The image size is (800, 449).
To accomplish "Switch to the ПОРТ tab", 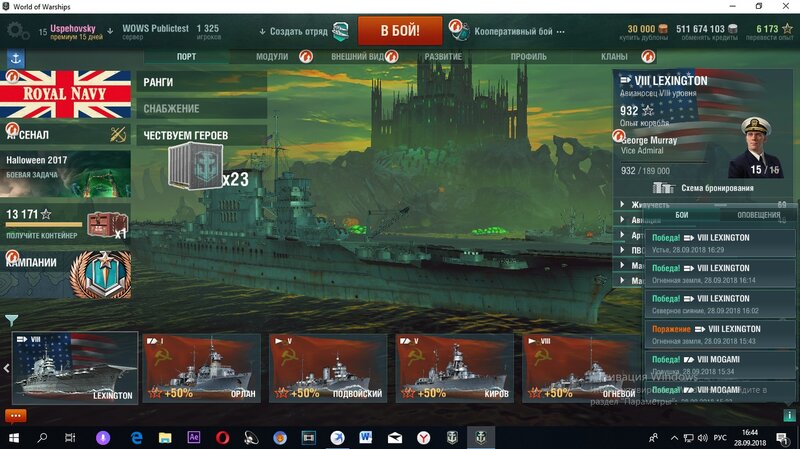I will pos(186,57).
